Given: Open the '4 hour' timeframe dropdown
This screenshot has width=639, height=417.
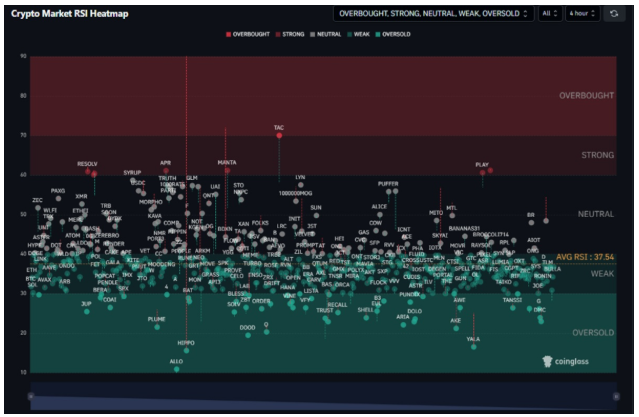Looking at the screenshot, I should point(582,15).
